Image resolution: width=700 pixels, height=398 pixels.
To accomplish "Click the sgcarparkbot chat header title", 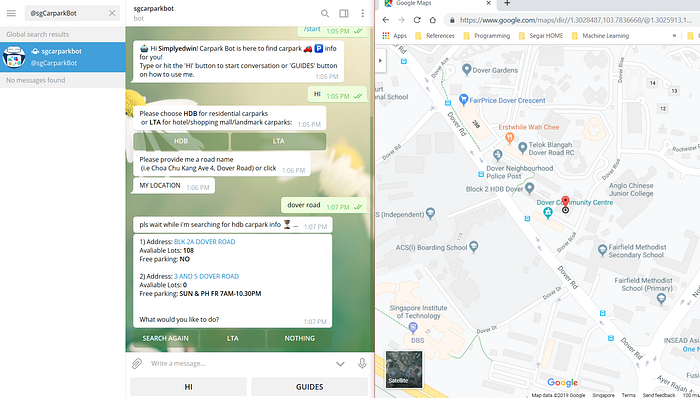I will point(154,8).
